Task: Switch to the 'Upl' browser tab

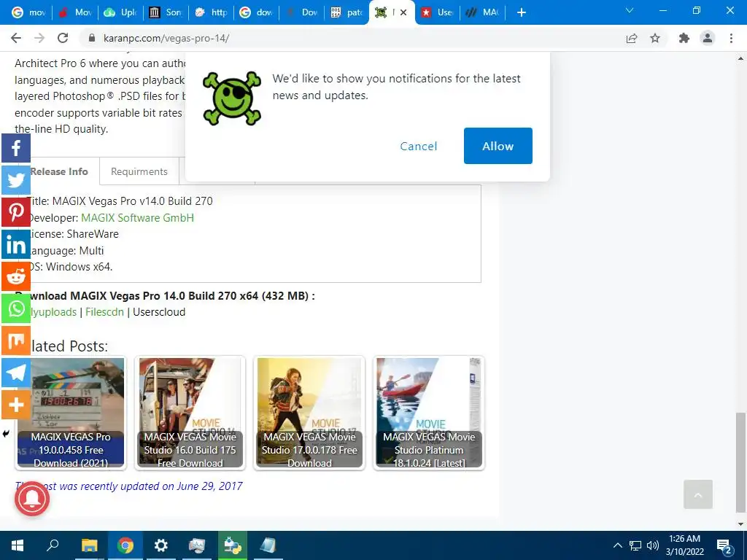Action: click(121, 12)
